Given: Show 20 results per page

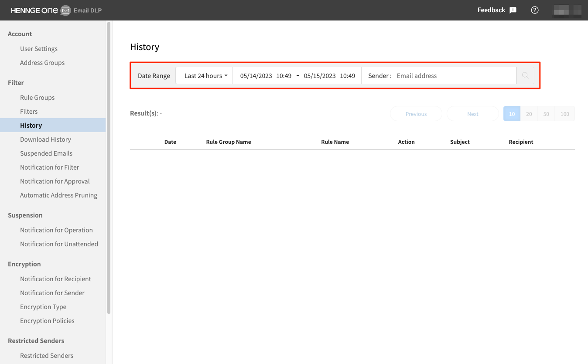Looking at the screenshot, I should click(529, 114).
